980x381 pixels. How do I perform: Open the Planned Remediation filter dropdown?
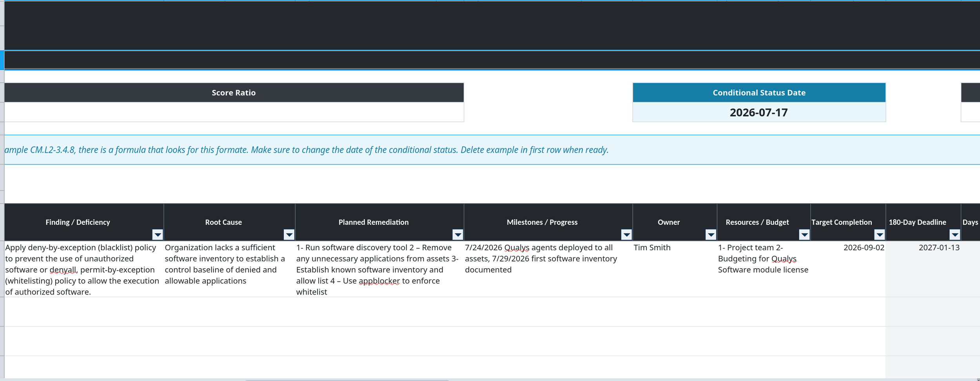point(457,235)
